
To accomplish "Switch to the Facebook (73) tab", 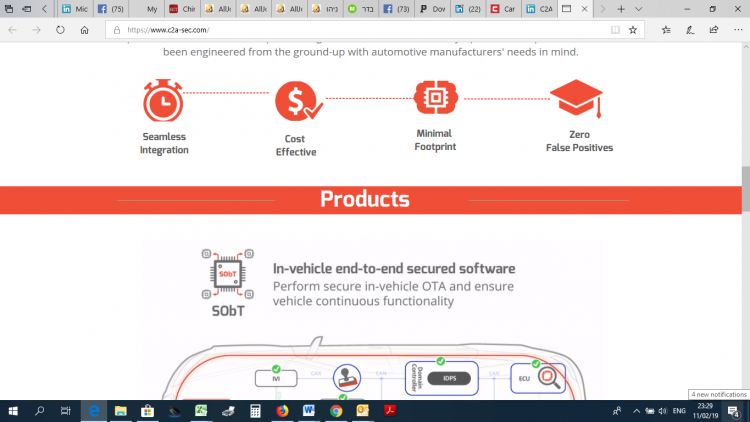I will click(x=397, y=9).
